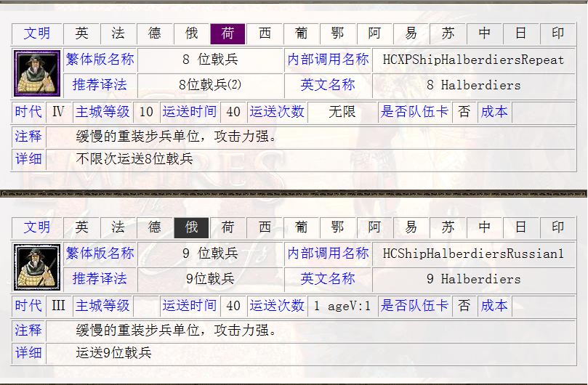Click the 8位戟兵(2) recommended translation
This screenshot has height=385, width=588.
[x=210, y=85]
